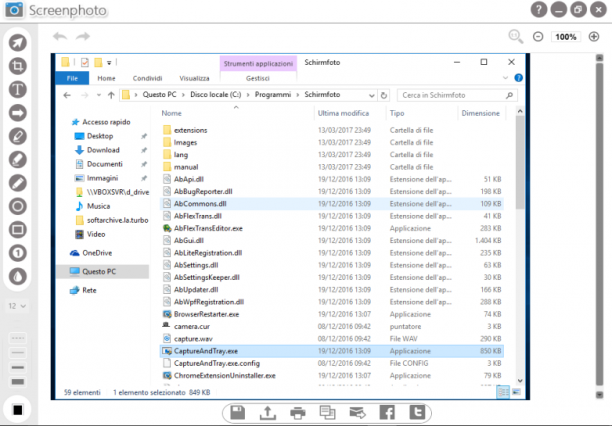Select the CaptureAndTray.exe file
Image resolution: width=612 pixels, height=426 pixels.
332,351
